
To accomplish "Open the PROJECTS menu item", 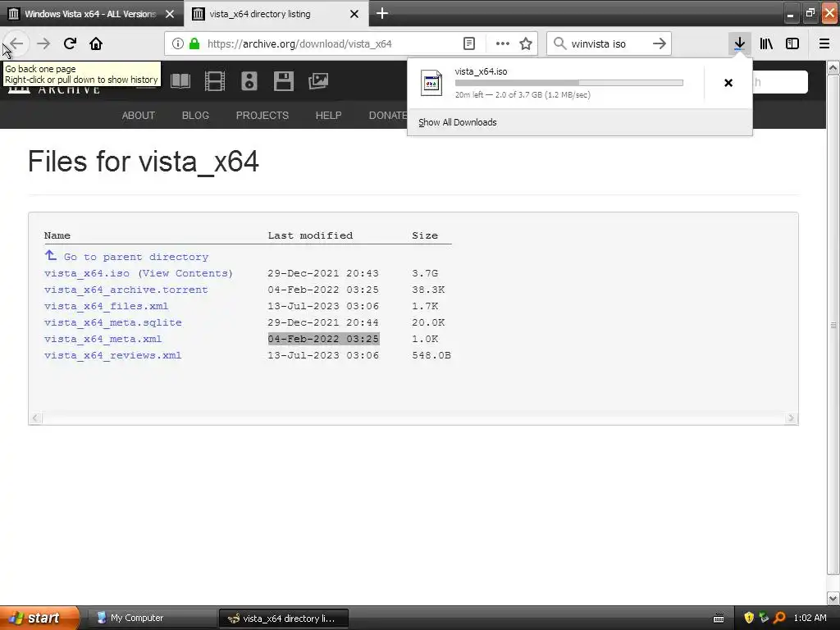I will pos(262,115).
